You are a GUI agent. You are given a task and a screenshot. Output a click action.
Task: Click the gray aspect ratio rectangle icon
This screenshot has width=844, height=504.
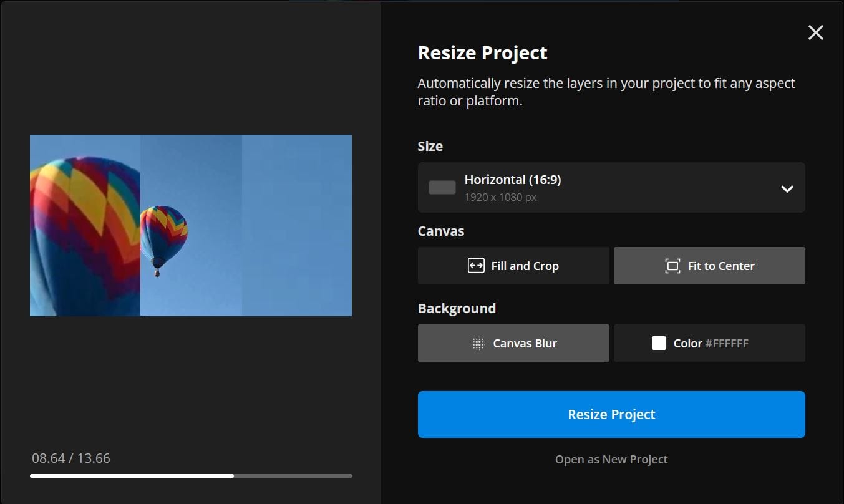[442, 188]
